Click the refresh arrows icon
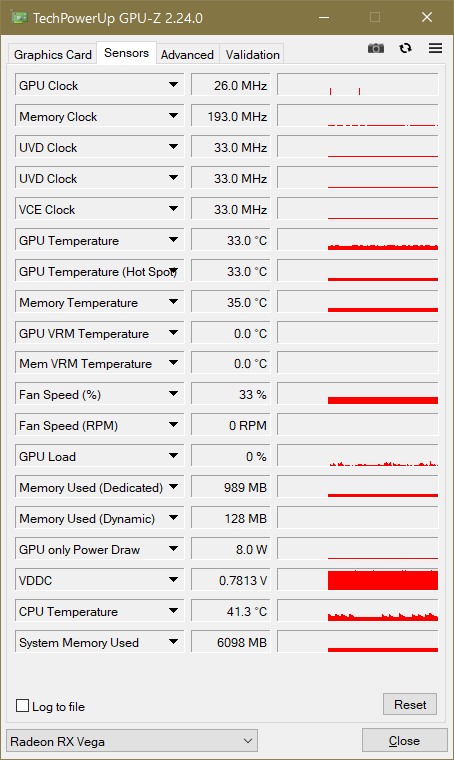Screen dimensions: 454x760 tap(406, 48)
